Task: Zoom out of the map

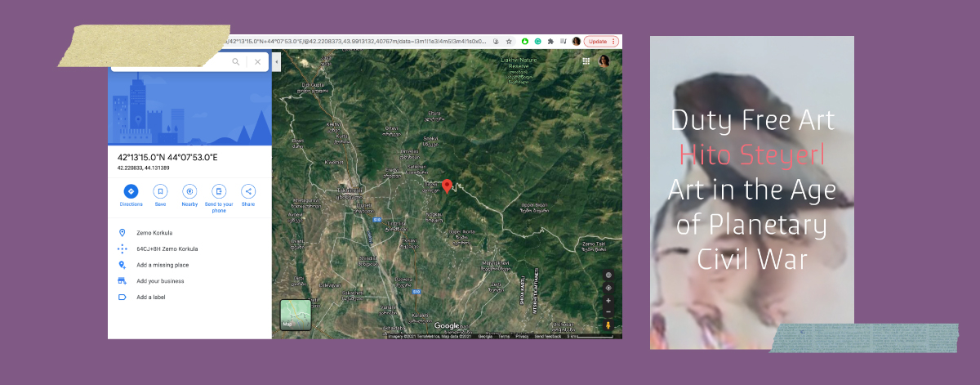Action: pos(608,311)
